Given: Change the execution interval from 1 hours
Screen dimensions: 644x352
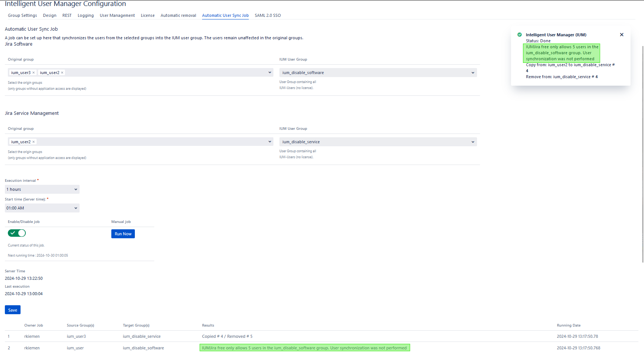Looking at the screenshot, I should tap(42, 189).
